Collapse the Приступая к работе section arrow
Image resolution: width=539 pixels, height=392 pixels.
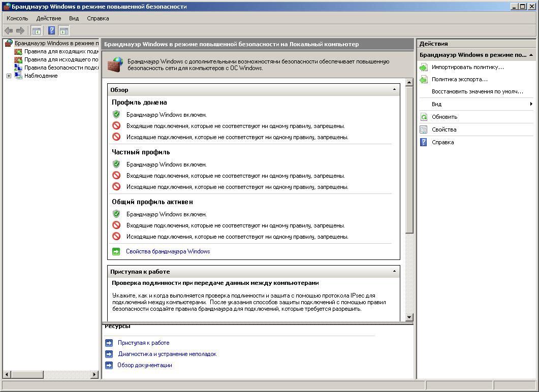point(394,271)
